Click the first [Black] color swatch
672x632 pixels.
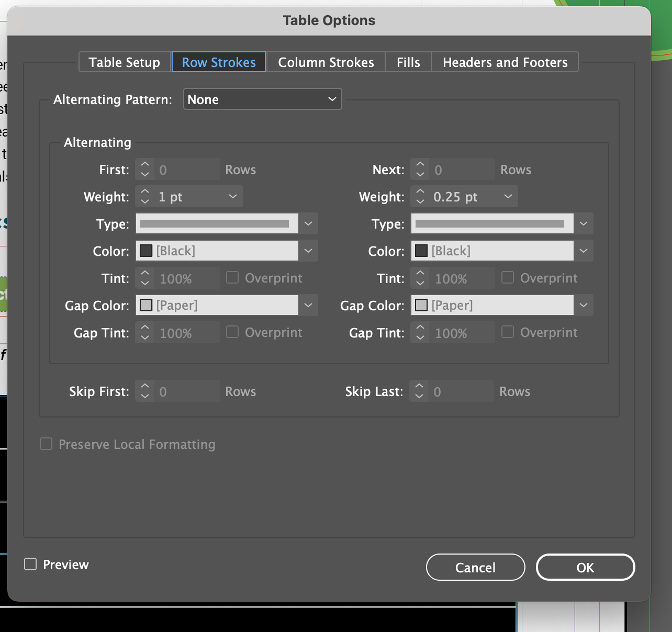click(147, 251)
